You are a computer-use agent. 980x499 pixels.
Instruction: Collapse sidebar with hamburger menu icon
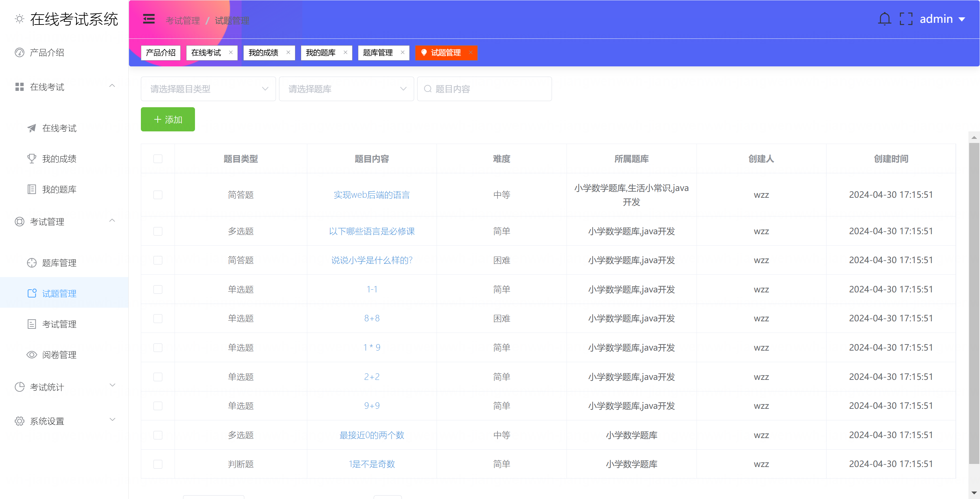tap(149, 19)
